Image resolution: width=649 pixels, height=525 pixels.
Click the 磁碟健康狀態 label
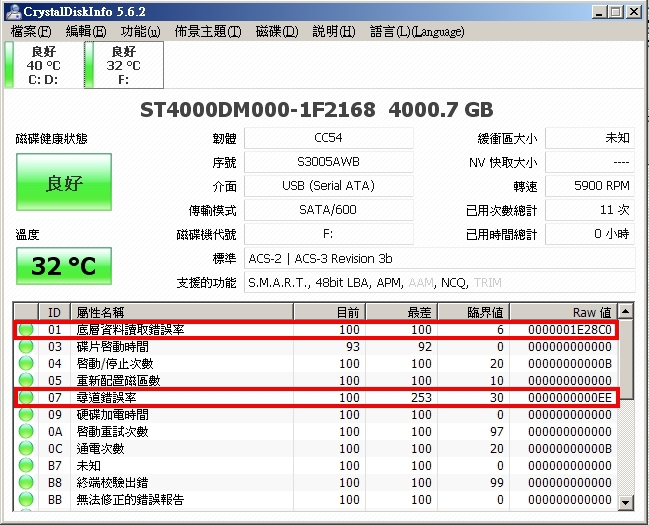click(51, 138)
